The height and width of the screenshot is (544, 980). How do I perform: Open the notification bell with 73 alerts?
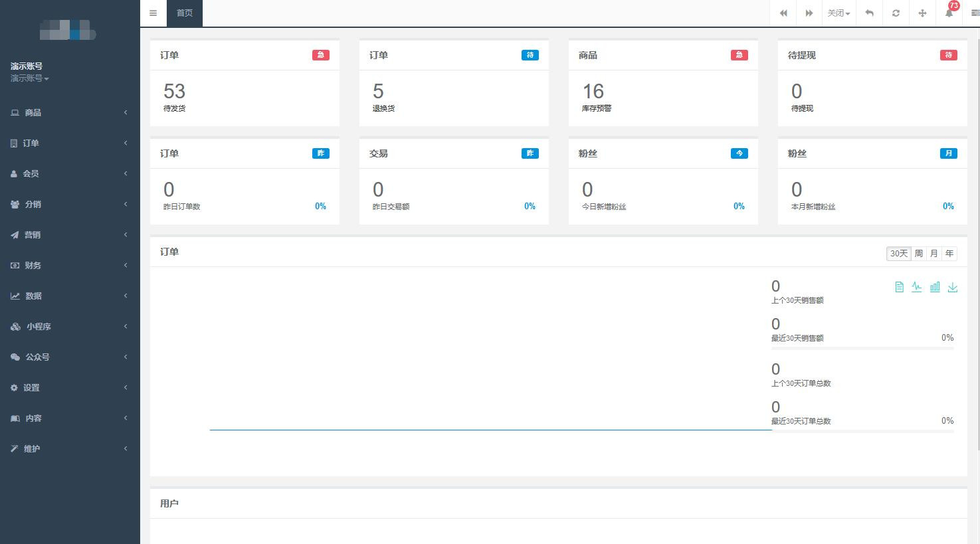click(x=949, y=13)
